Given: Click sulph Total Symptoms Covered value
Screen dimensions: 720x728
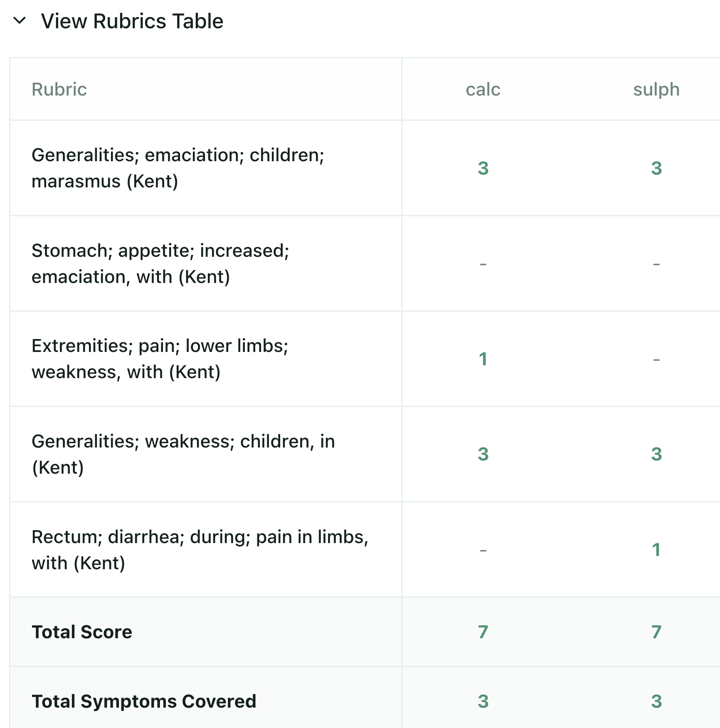Looking at the screenshot, I should (656, 701).
